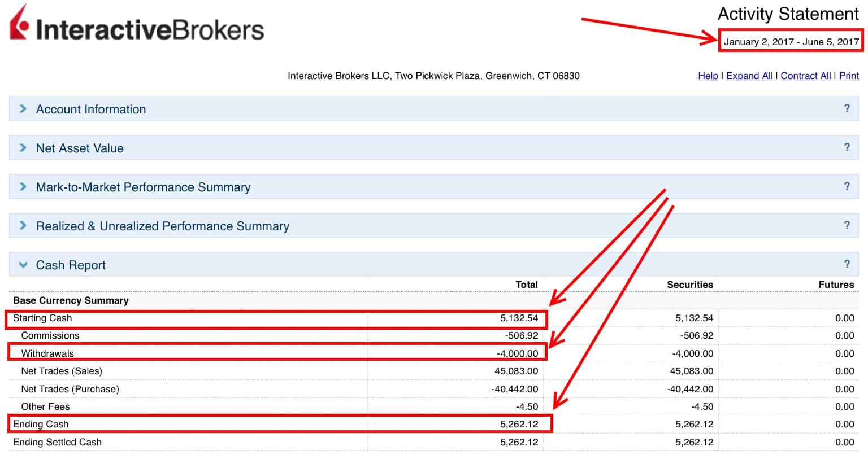868x468 pixels.
Task: Print the activity statement
Action: pos(849,76)
